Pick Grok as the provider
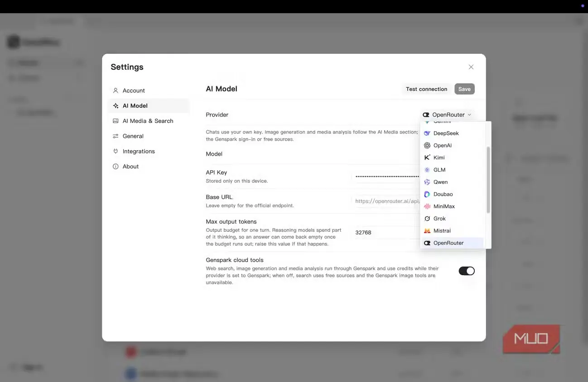588x382 pixels. [453, 219]
